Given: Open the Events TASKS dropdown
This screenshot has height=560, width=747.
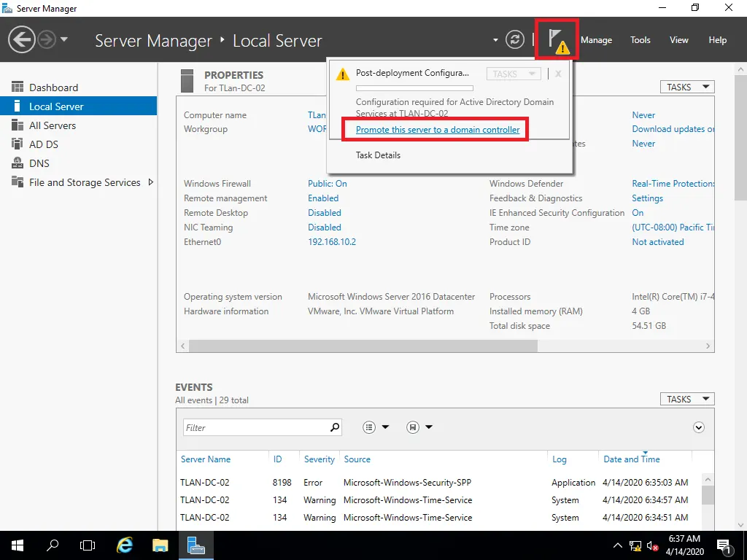Looking at the screenshot, I should click(x=687, y=399).
